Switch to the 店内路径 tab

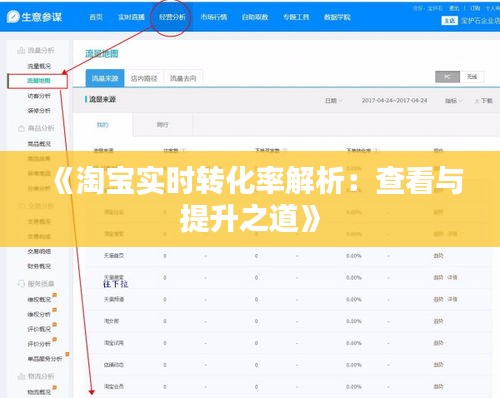tap(144, 78)
